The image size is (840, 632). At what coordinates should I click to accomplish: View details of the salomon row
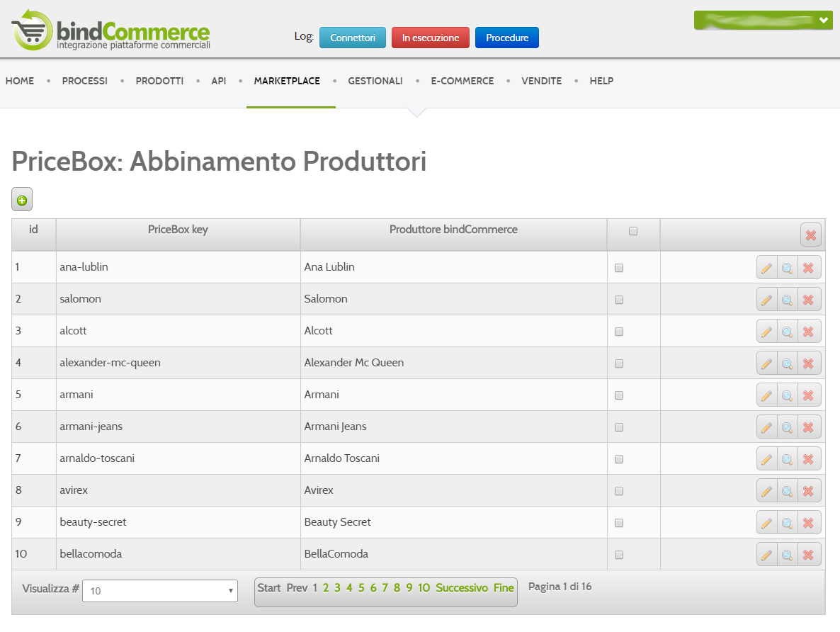pyautogui.click(x=787, y=299)
